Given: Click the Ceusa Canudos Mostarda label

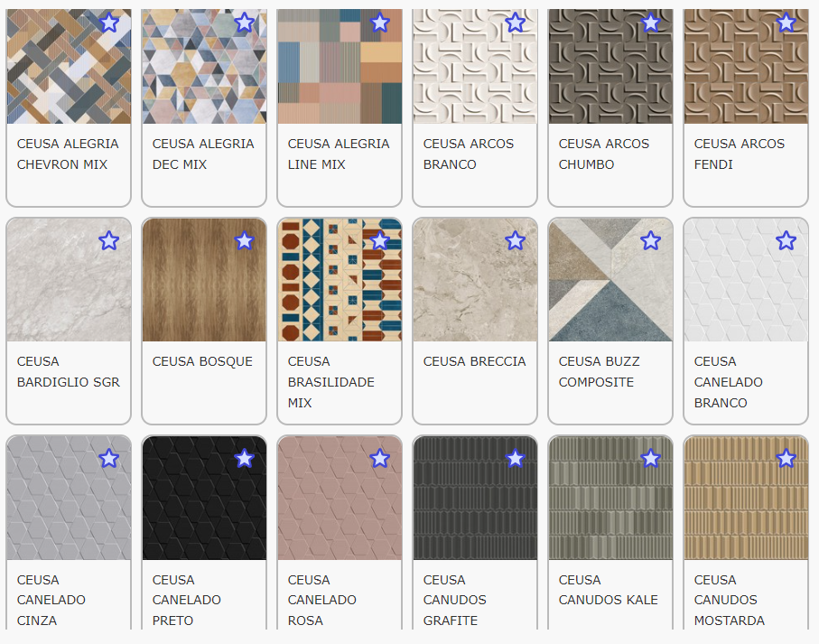Looking at the screenshot, I should pos(729,600).
